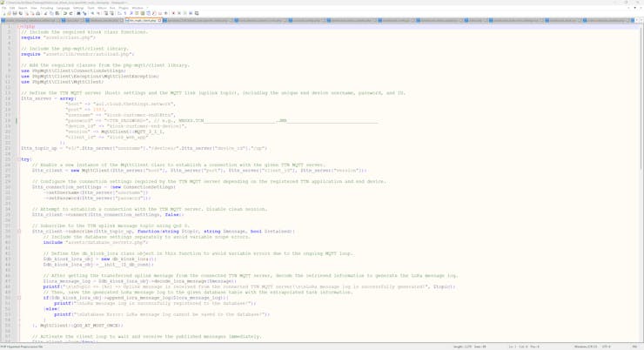Viewport: 644px width, 350px height.
Task: Click the Zoom In toolbar icon
Action: [92, 13]
